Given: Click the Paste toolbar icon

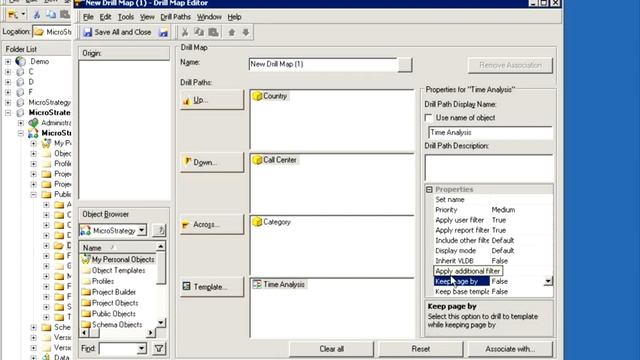Looking at the screenshot, I should 213,32.
